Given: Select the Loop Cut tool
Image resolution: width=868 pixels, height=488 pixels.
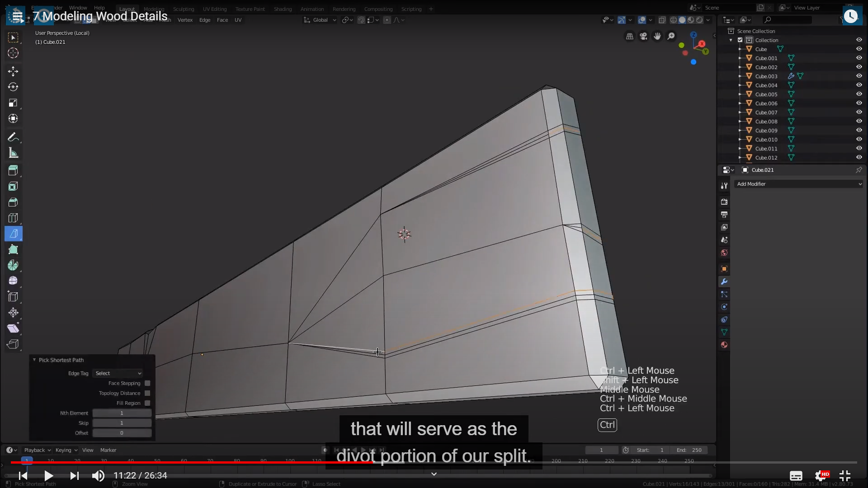Looking at the screenshot, I should coord(13,218).
